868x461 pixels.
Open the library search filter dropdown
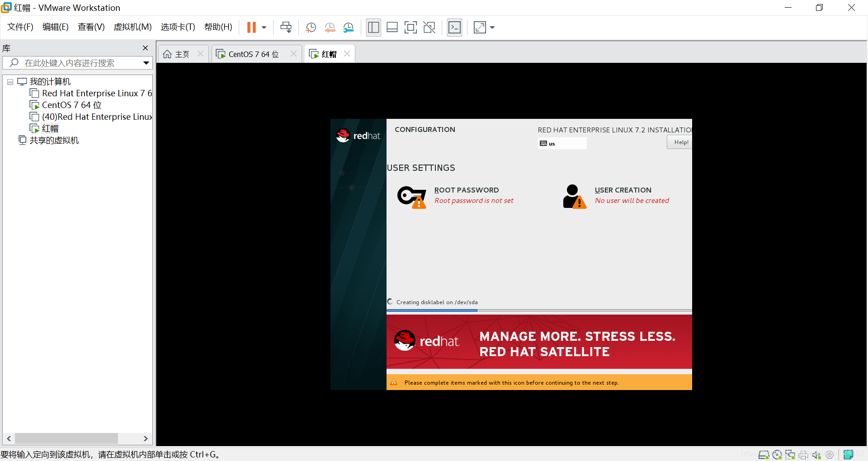click(x=146, y=63)
